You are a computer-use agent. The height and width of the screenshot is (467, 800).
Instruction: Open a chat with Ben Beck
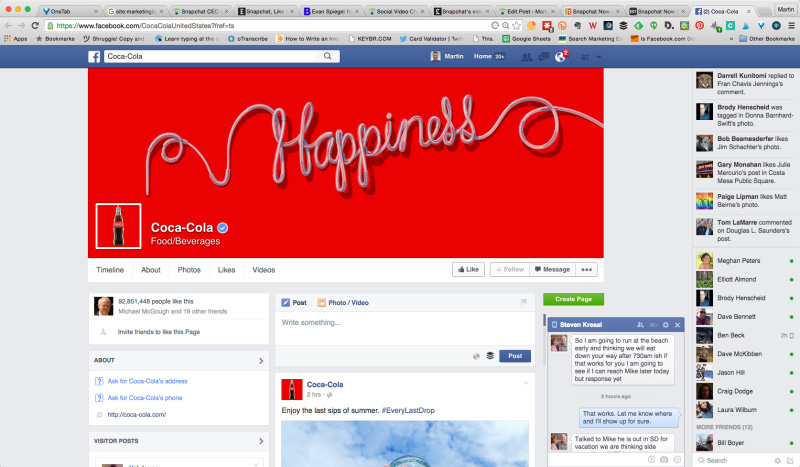click(x=745, y=335)
